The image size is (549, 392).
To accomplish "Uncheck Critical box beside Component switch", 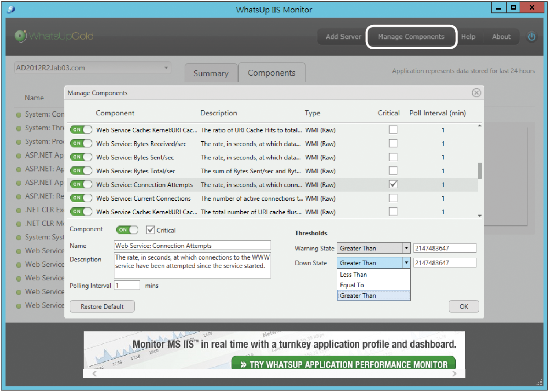I will coord(151,230).
